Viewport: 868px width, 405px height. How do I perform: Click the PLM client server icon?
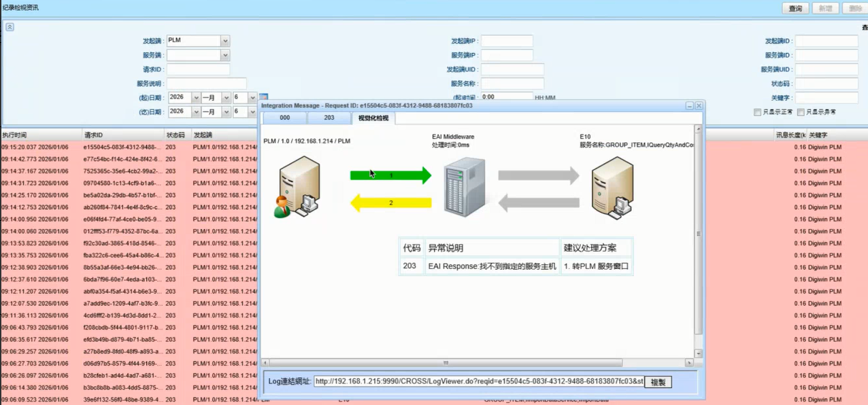click(298, 187)
